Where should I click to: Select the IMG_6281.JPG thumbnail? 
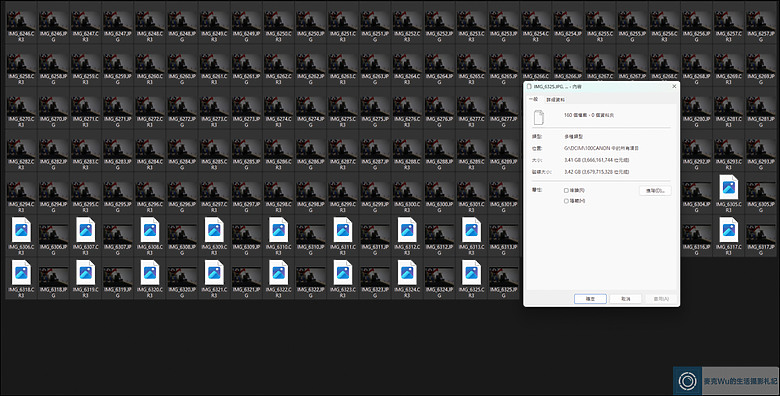761,107
